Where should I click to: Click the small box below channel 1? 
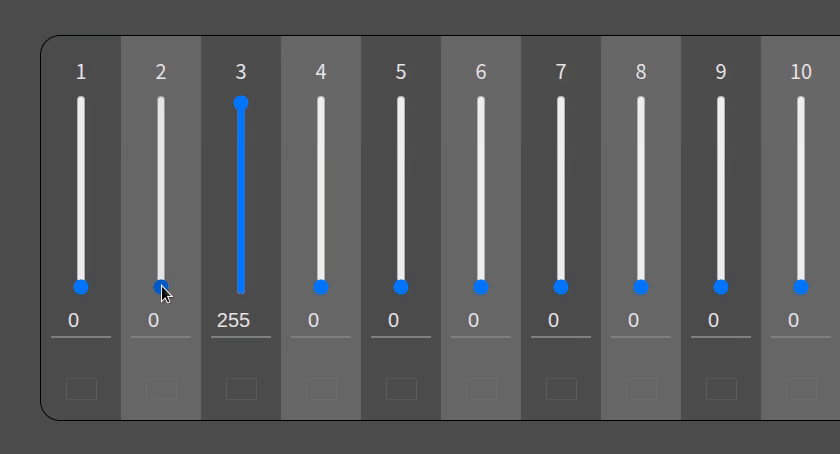81,389
